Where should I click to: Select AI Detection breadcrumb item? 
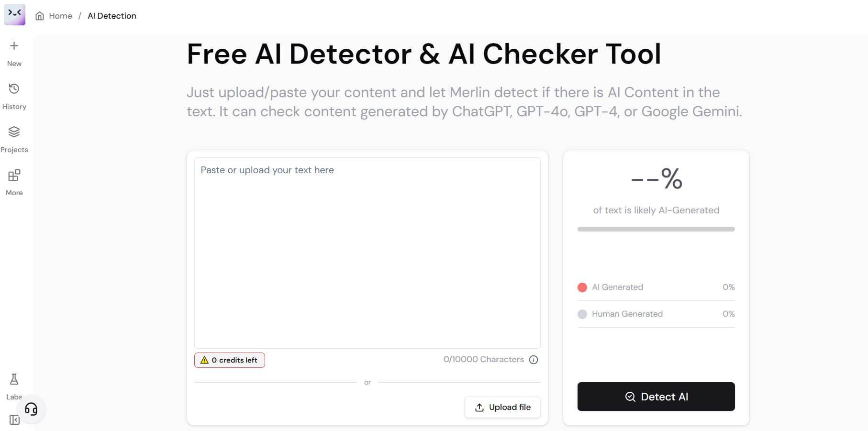coord(112,16)
